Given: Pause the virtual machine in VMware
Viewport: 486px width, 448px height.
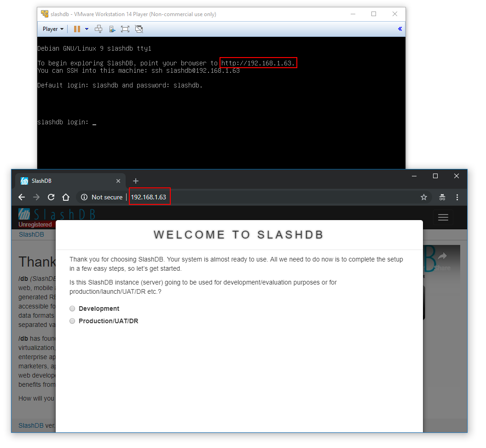Looking at the screenshot, I should tap(77, 29).
